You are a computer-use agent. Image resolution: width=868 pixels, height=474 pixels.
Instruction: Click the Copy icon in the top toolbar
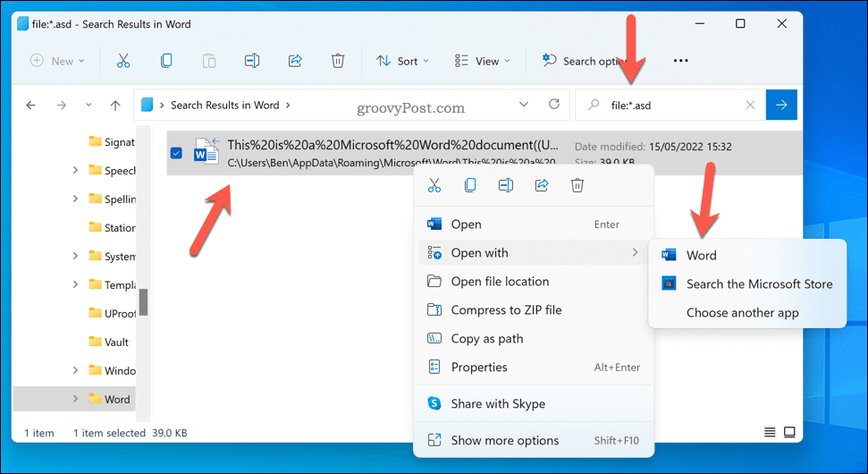[166, 61]
